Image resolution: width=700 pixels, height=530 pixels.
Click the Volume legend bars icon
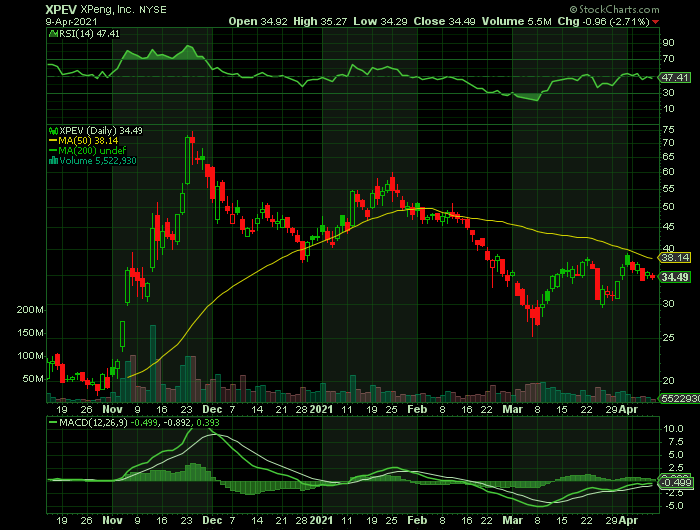click(x=53, y=161)
